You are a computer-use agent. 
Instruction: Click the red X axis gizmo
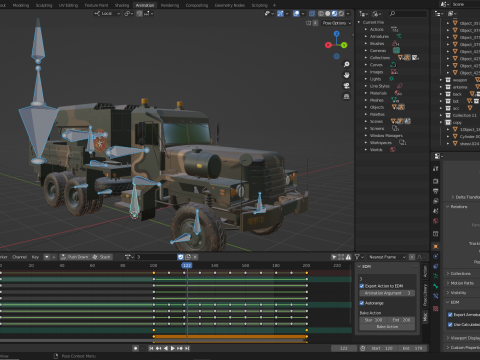pyautogui.click(x=328, y=45)
